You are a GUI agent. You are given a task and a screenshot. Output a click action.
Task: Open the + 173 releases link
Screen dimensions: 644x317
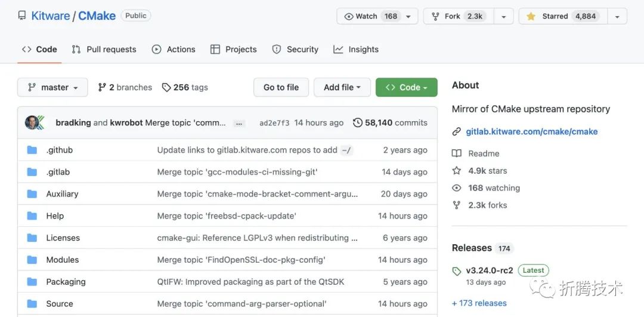(479, 303)
